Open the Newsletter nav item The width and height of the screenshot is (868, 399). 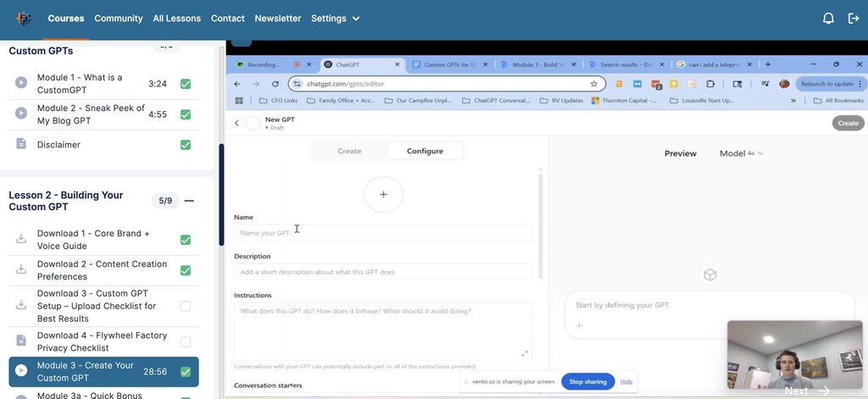[278, 19]
